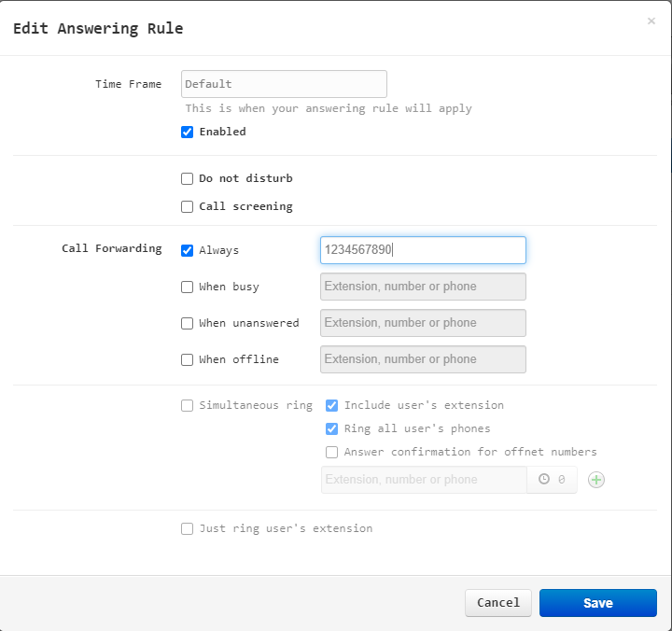
Task: Enable Simultaneous ring
Action: [188, 405]
